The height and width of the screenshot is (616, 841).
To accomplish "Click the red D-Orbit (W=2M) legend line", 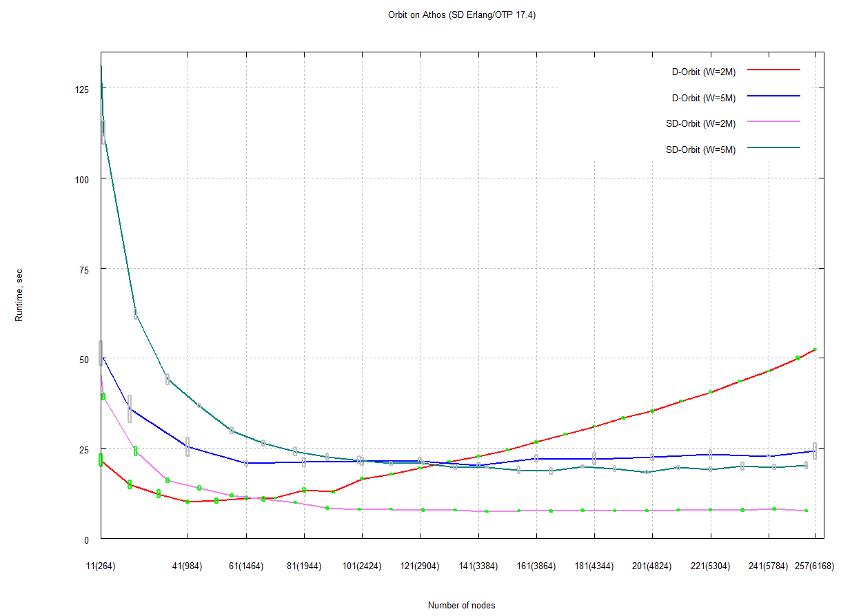I will (x=773, y=70).
